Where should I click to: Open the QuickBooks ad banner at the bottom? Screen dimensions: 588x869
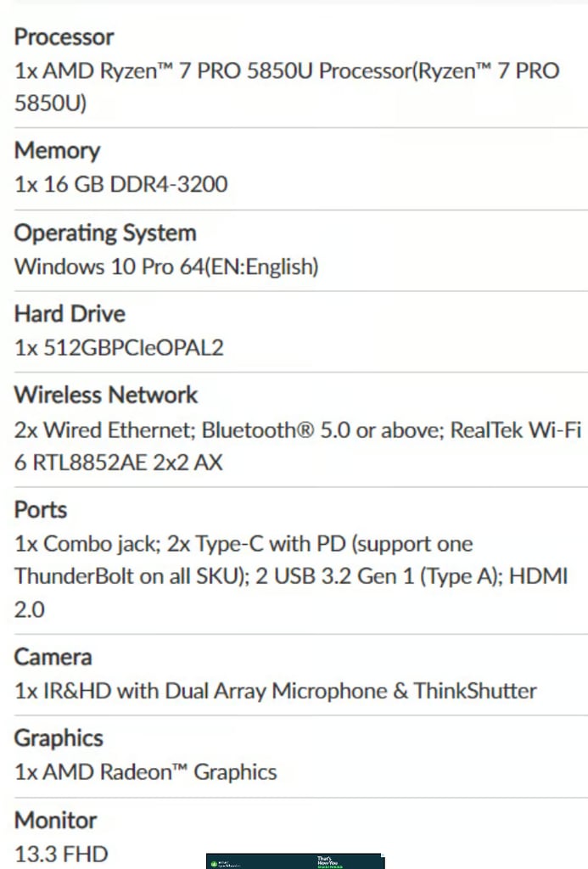click(295, 861)
